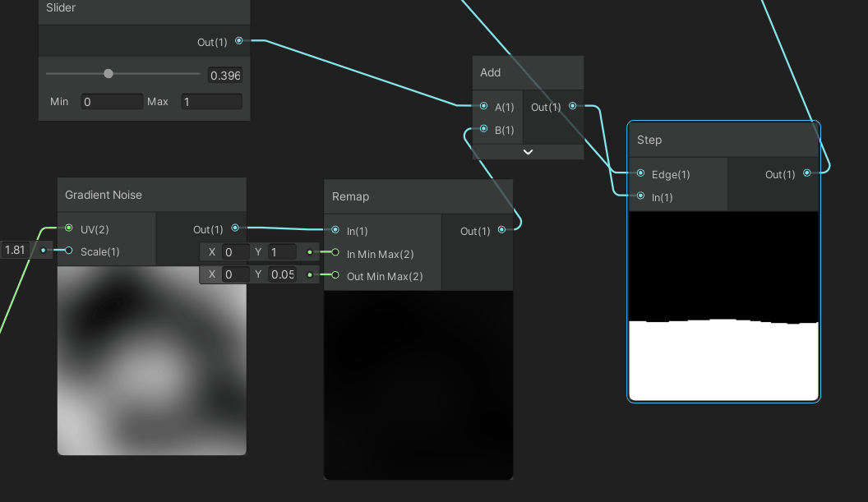
Task: Click the Out Min Max Y field 0.05
Action: pos(282,274)
